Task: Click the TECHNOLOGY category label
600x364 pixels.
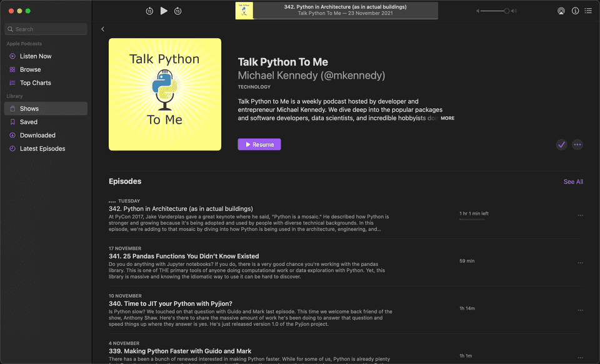Action: 254,87
